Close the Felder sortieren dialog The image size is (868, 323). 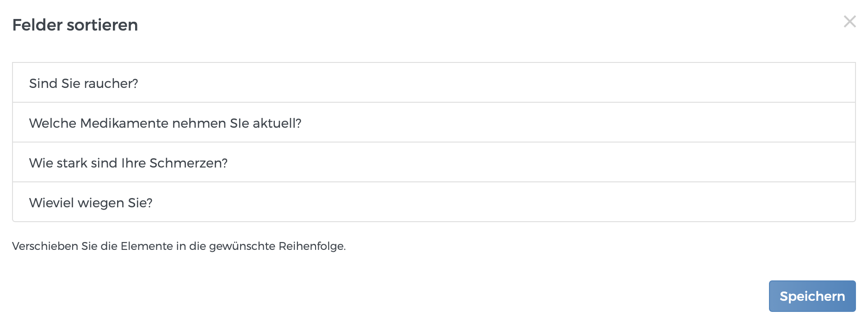click(849, 21)
